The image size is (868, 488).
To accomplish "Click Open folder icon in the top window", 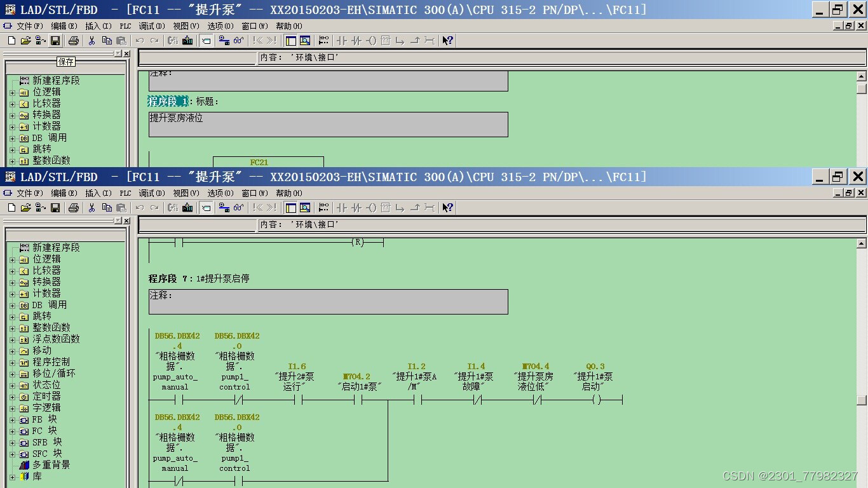I will point(25,41).
